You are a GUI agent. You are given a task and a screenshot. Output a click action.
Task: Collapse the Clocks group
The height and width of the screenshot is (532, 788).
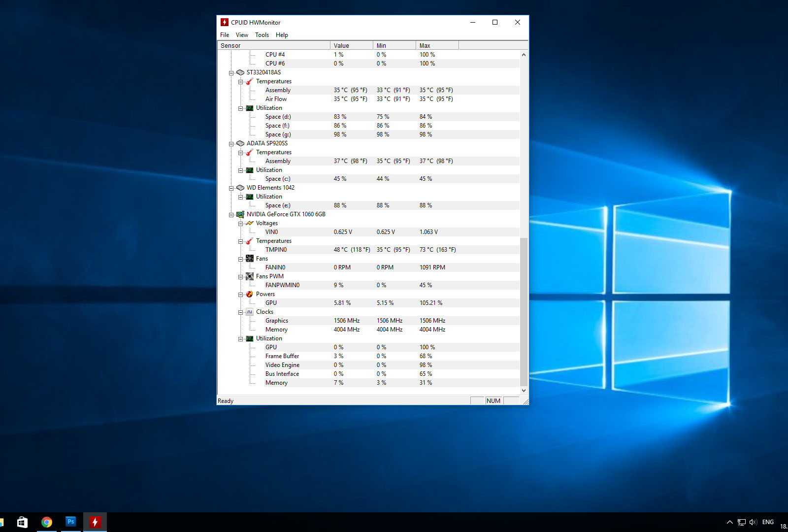point(240,312)
